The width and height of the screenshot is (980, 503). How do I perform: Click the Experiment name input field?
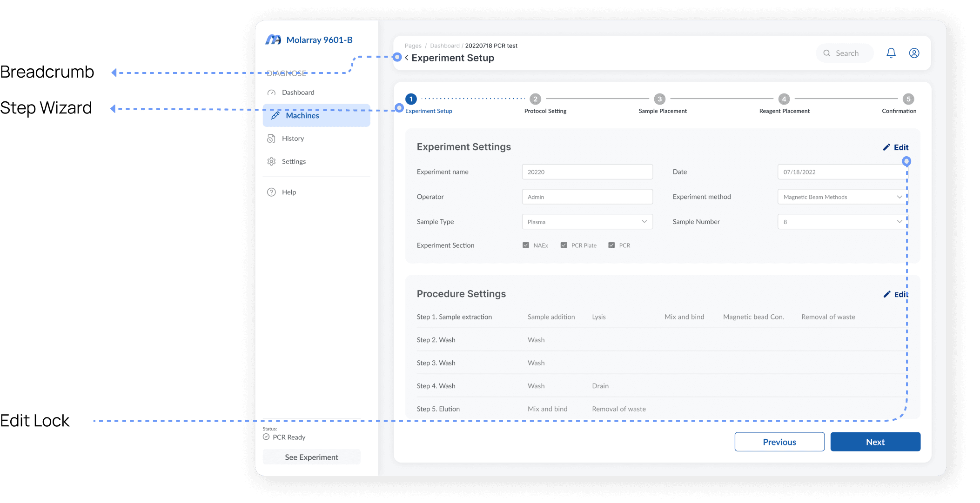point(587,172)
